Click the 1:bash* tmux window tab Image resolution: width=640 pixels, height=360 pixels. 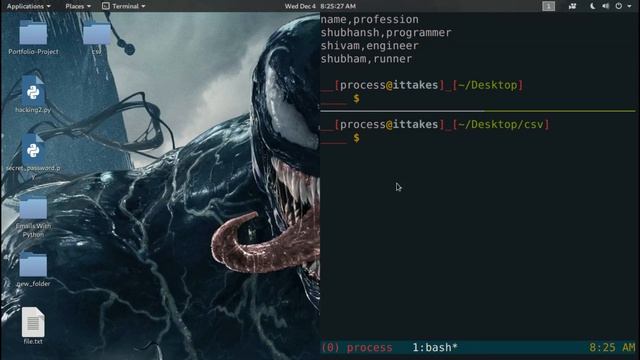(435, 347)
